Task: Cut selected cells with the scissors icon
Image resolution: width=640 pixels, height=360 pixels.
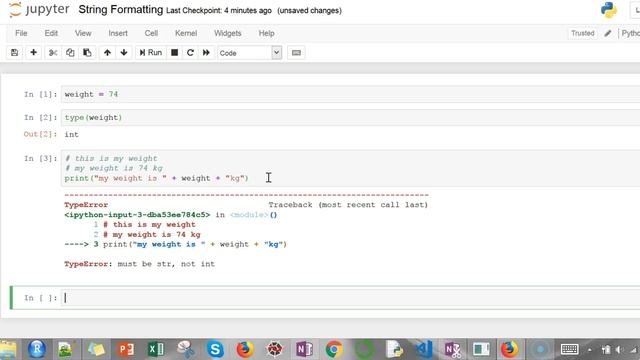Action: (53, 53)
